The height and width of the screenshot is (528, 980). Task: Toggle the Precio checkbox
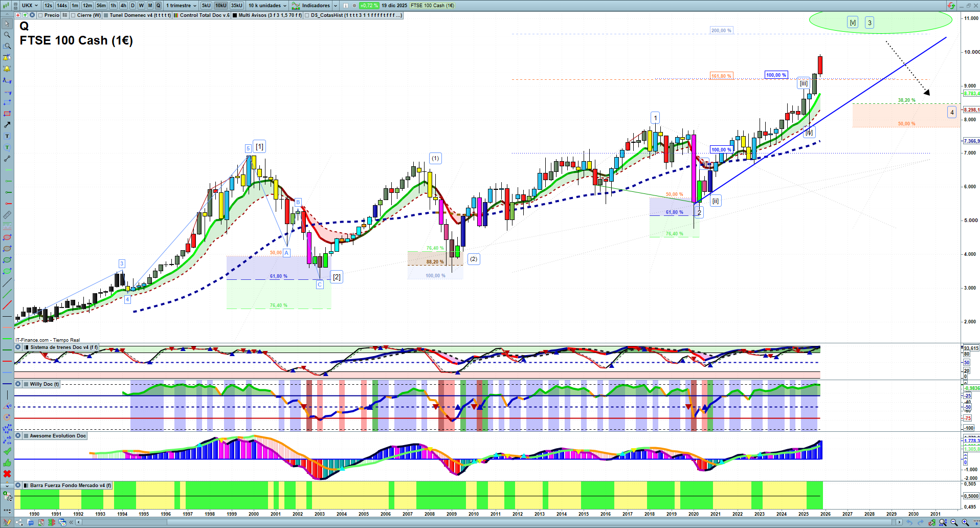40,15
